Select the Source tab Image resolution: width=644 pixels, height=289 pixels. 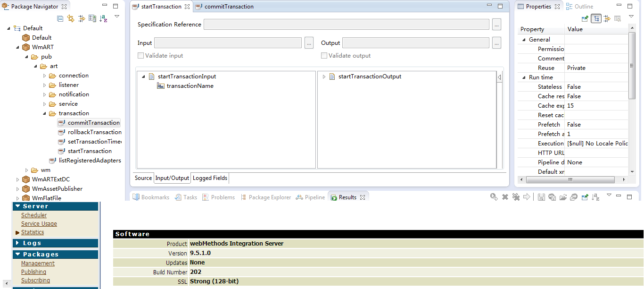pyautogui.click(x=143, y=178)
